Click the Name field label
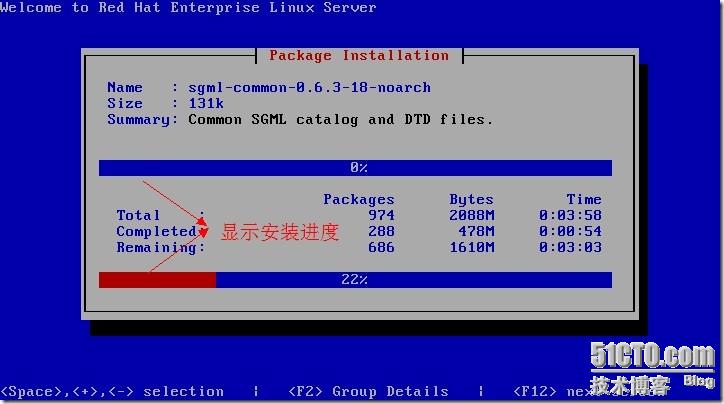The width and height of the screenshot is (724, 404). coord(125,87)
